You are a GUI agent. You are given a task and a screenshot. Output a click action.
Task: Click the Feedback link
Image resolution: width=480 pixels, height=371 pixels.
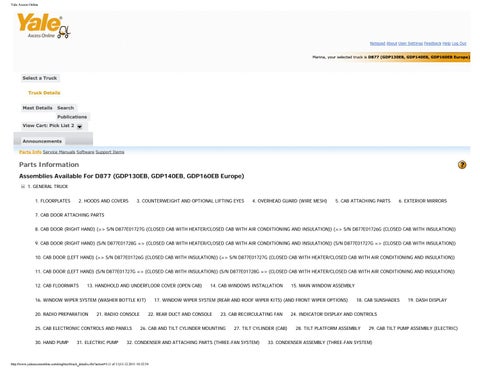432,44
